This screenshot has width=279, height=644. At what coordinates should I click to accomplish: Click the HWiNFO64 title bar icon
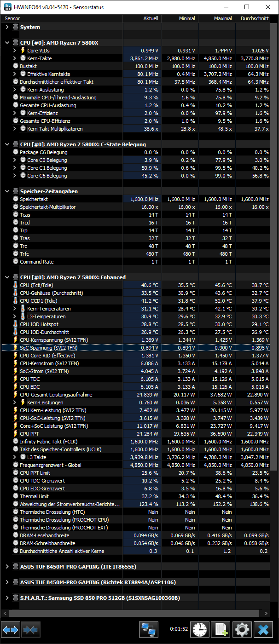pos(7,7)
